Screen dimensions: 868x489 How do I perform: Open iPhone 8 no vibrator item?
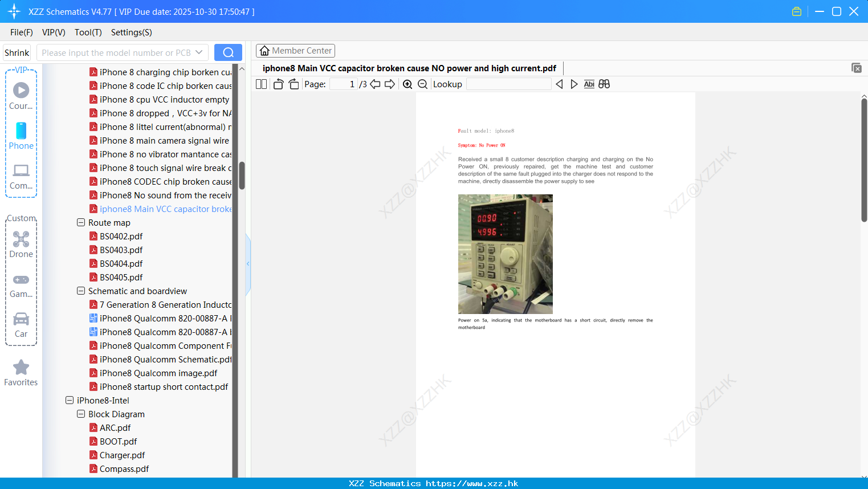161,154
